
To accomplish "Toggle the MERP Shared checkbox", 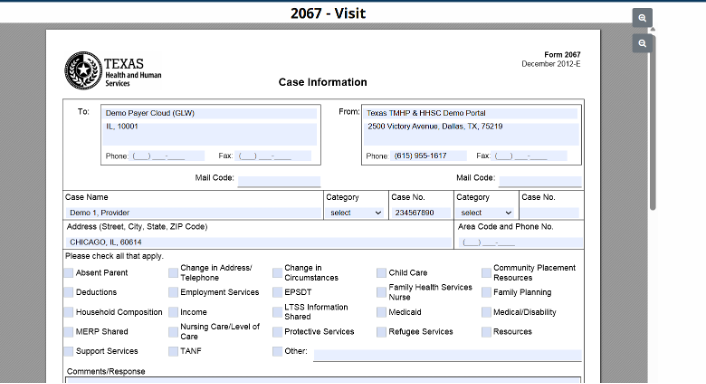I will click(x=68, y=332).
